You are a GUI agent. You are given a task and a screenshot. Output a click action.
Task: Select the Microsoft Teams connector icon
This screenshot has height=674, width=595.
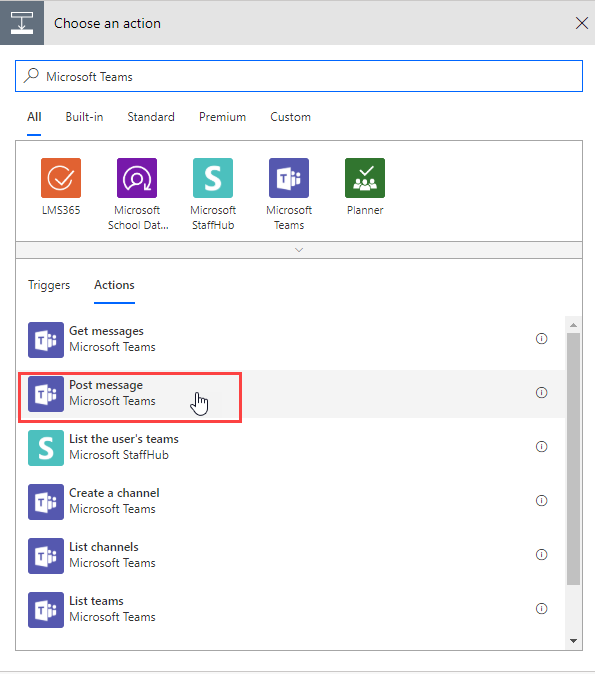[x=289, y=178]
